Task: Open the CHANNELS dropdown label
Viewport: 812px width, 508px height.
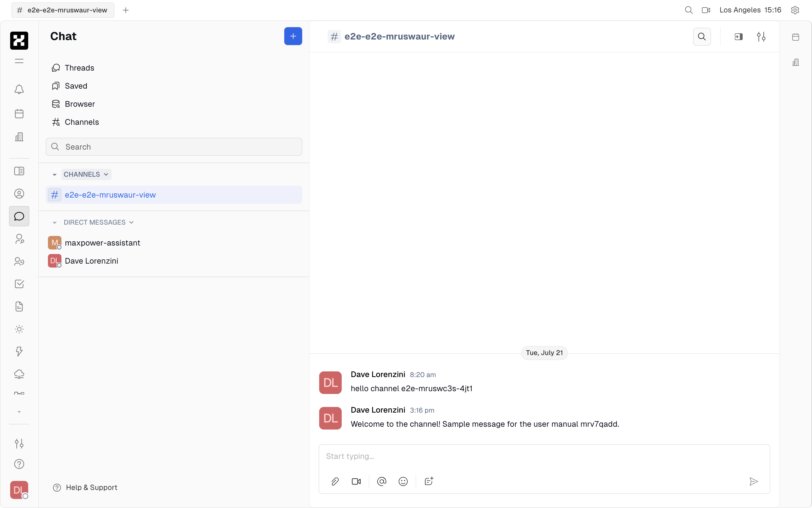Action: (x=86, y=174)
